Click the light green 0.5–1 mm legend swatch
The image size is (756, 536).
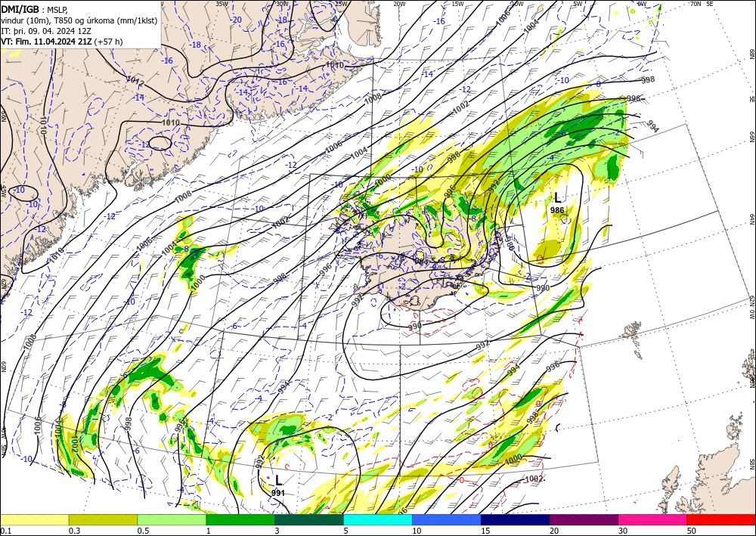point(172,519)
